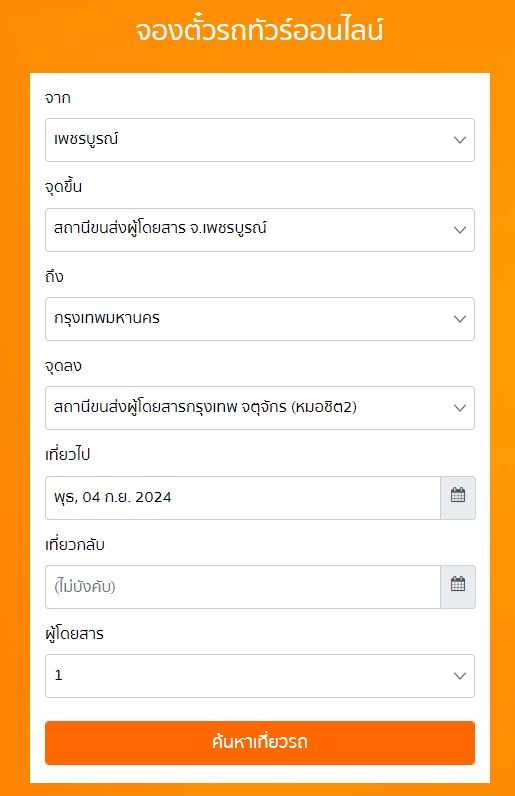Open the calendar icon for เที่ยวกลับ date
Image resolution: width=515 pixels, height=796 pixels.
[458, 586]
